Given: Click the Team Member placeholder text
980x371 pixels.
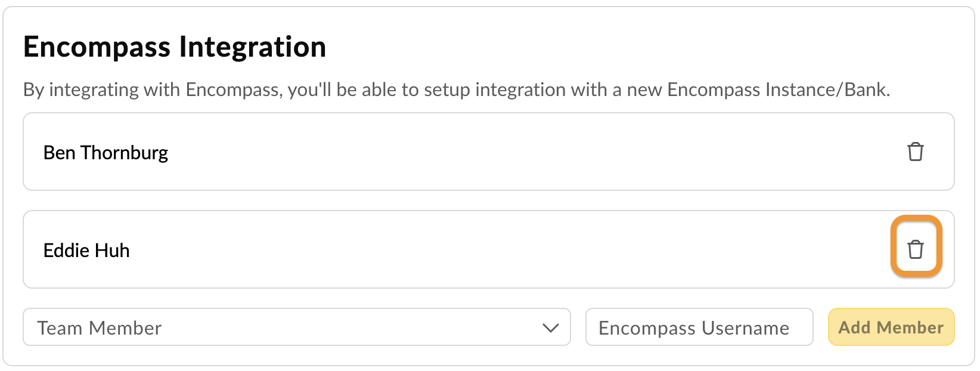Looking at the screenshot, I should click(99, 327).
